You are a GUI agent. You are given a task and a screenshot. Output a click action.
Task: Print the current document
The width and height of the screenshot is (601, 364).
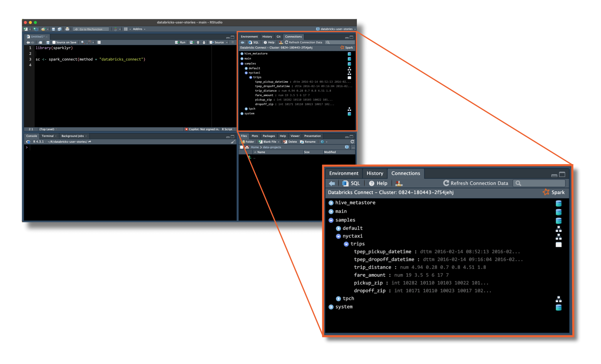click(67, 29)
